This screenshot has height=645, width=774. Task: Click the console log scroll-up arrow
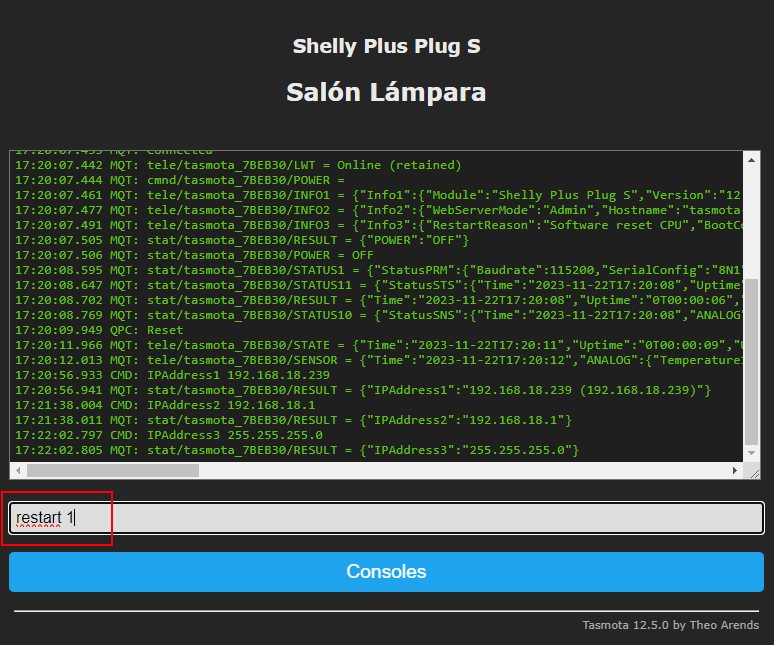point(753,159)
